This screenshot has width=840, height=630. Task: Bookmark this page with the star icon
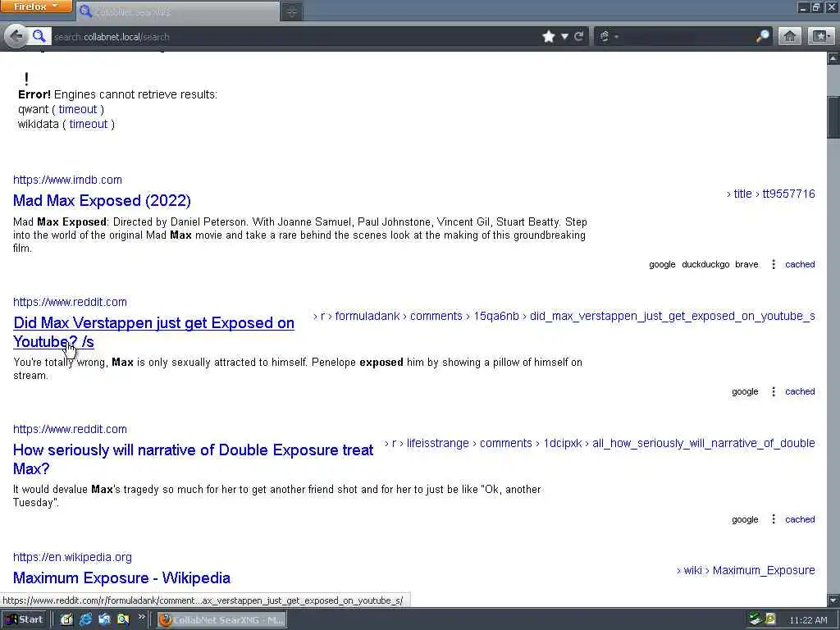[548, 36]
